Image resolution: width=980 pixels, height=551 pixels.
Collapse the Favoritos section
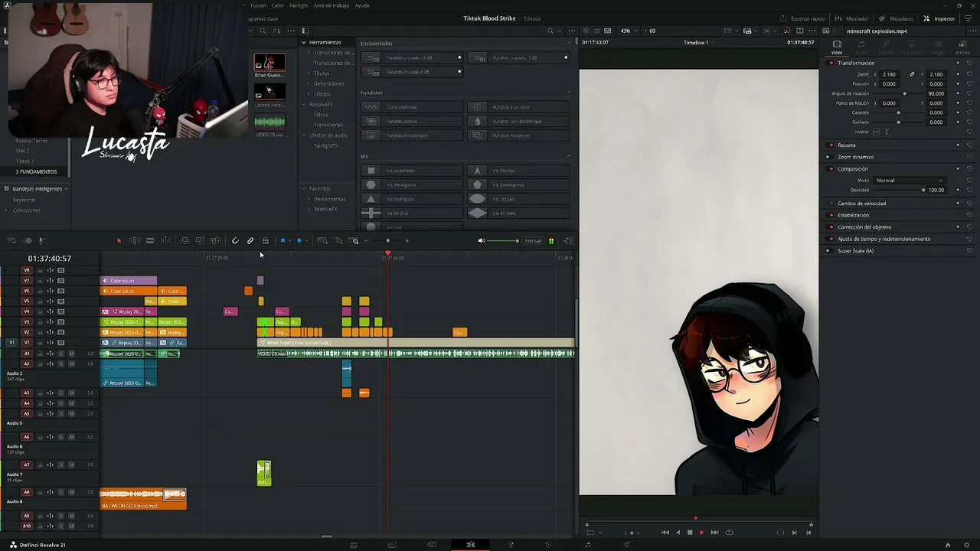tap(304, 188)
